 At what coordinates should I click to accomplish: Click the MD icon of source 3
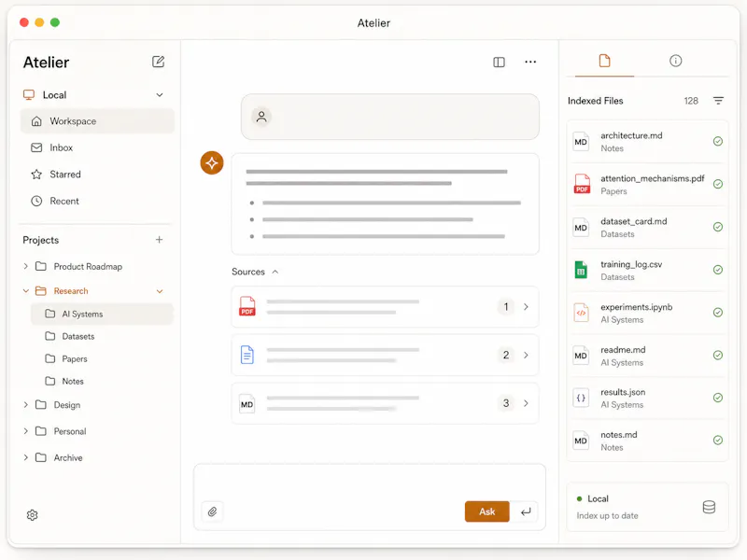click(x=247, y=404)
